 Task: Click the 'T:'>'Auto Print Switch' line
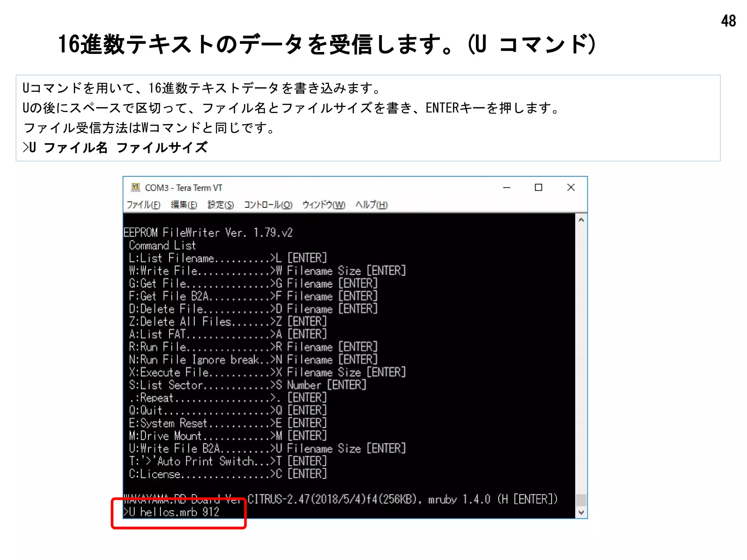pyautogui.click(x=228, y=461)
